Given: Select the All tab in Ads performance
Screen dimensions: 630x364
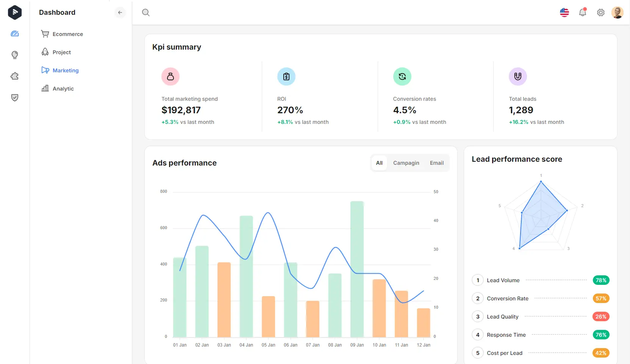Looking at the screenshot, I should [379, 163].
